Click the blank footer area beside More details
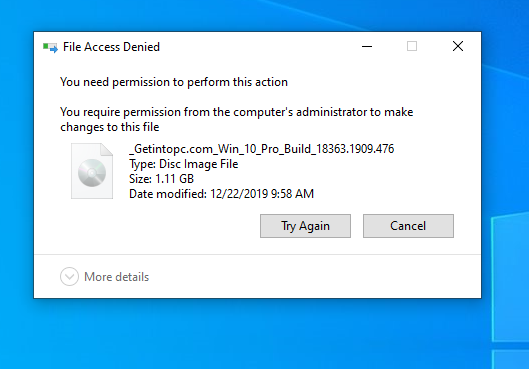The image size is (529, 369). point(314,277)
